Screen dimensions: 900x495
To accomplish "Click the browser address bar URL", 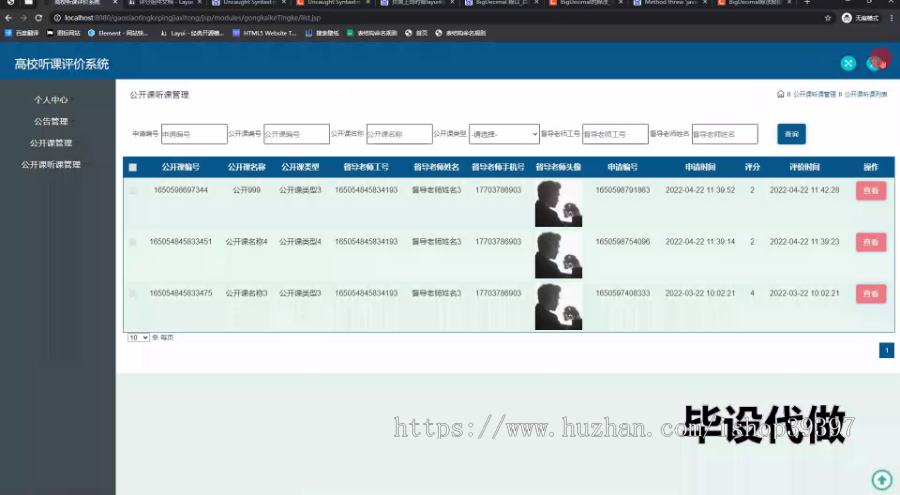I will pyautogui.click(x=192, y=18).
